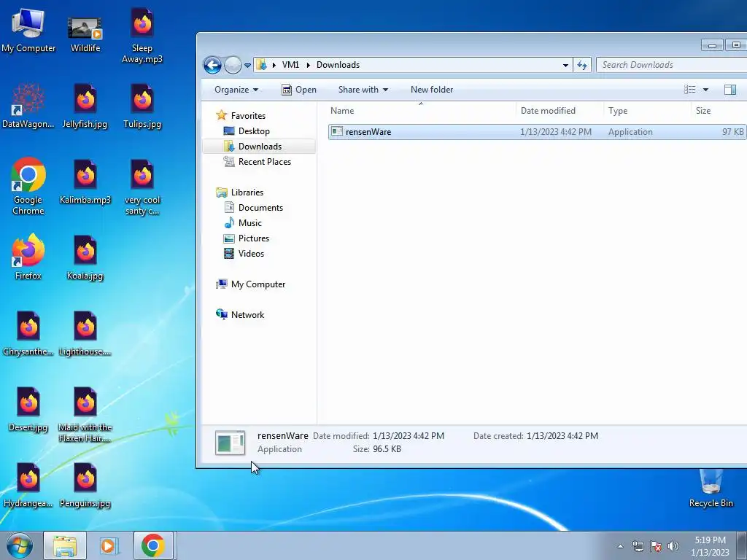747x560 pixels.
Task: Open Windows Media Player from taskbar
Action: 109,545
